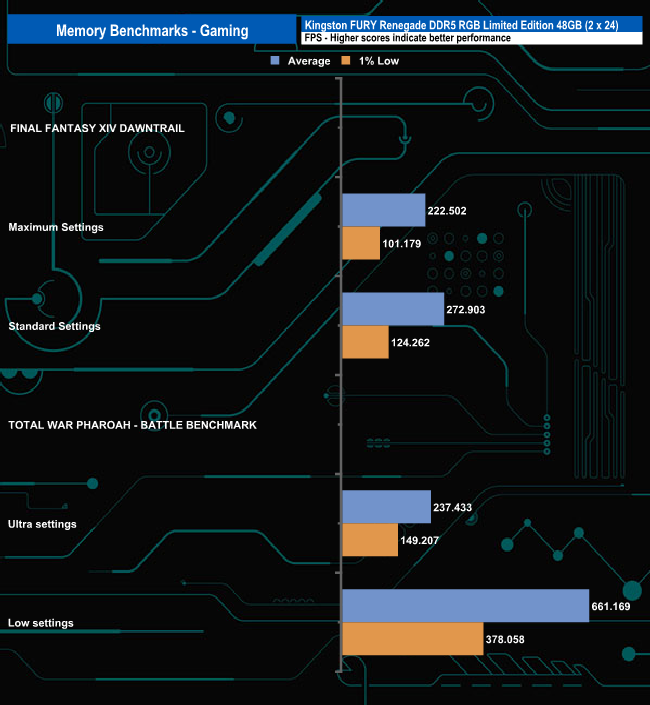Click the value label 378.058
Image resolution: width=650 pixels, height=705 pixels.
[x=505, y=639]
